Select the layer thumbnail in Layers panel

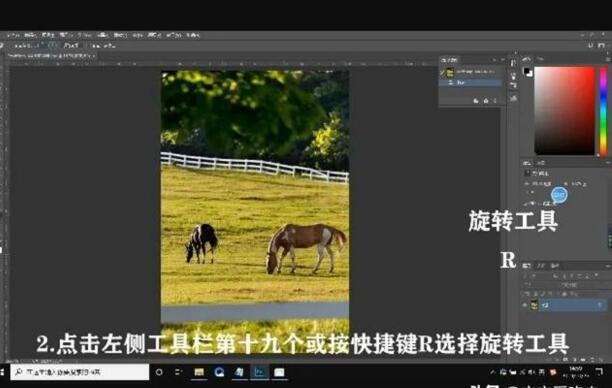534,305
